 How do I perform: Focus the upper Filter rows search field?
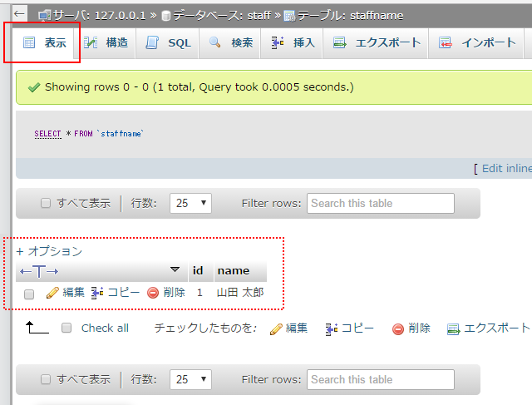pyautogui.click(x=381, y=204)
